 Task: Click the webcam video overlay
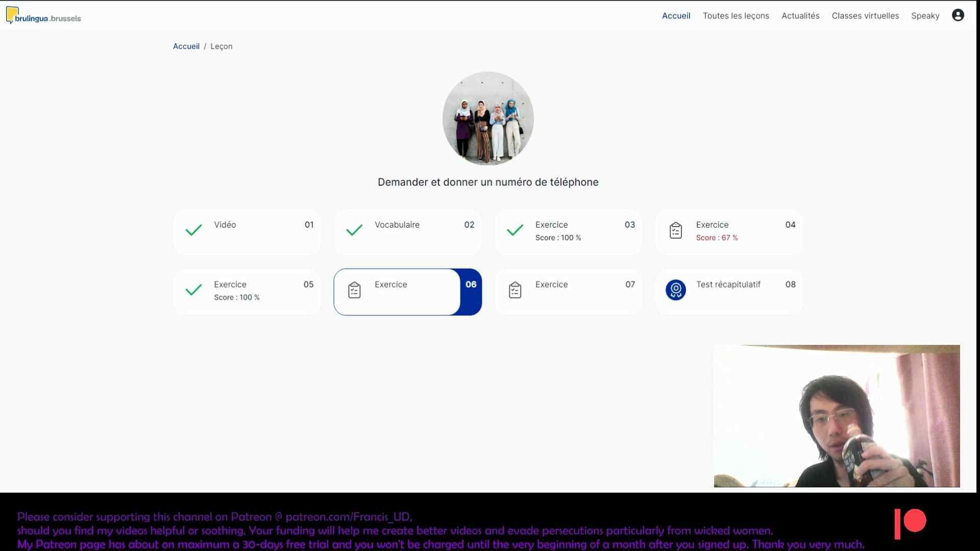pyautogui.click(x=837, y=416)
